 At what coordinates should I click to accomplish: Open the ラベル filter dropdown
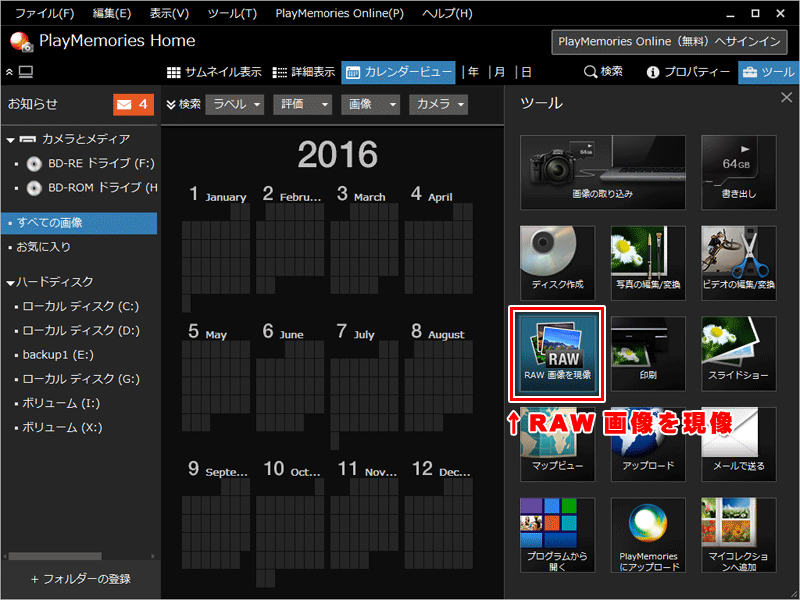(x=235, y=105)
